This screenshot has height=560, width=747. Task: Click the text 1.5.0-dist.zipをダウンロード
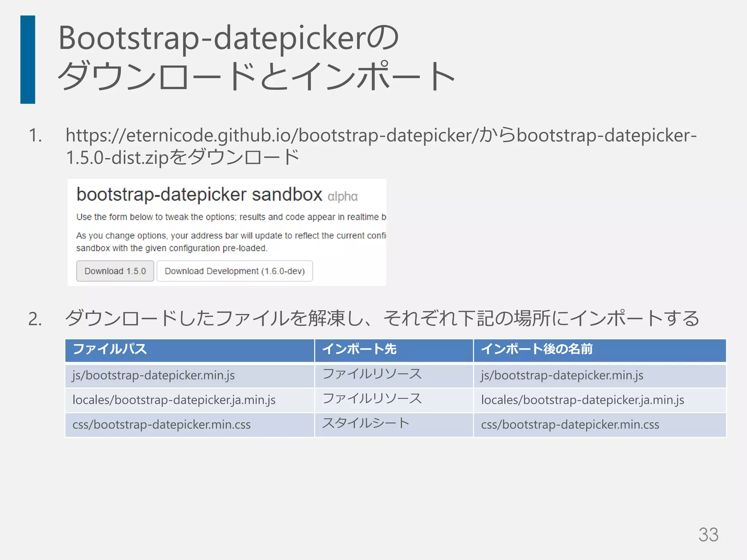tap(182, 157)
